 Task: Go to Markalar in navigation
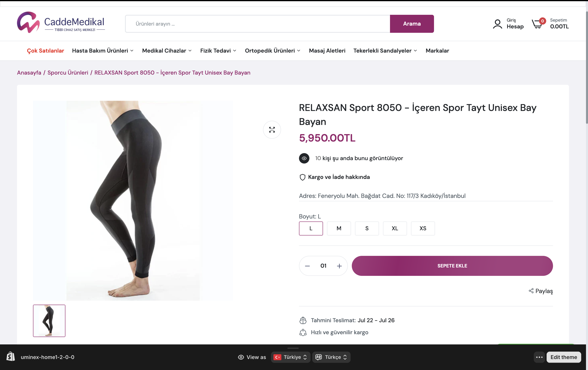coord(437,51)
